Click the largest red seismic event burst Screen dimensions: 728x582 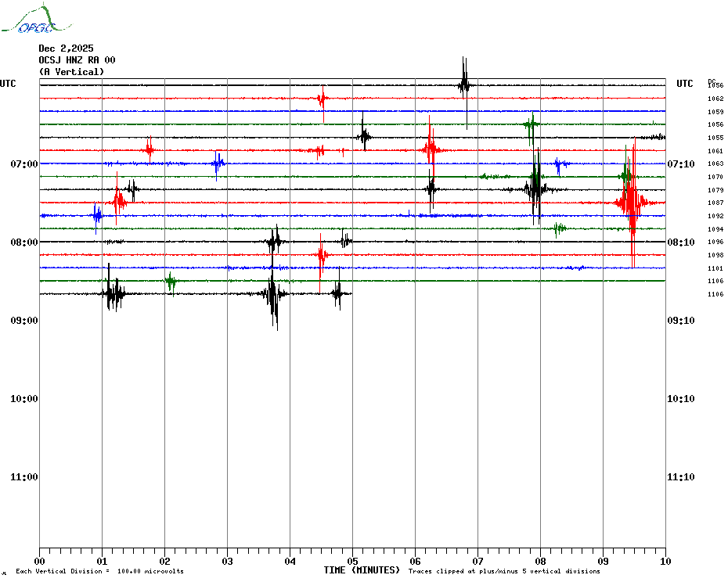click(631, 203)
